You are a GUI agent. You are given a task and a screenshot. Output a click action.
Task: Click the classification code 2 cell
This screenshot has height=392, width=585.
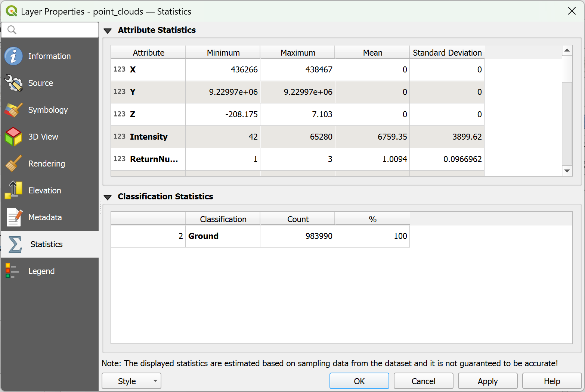[x=148, y=236]
